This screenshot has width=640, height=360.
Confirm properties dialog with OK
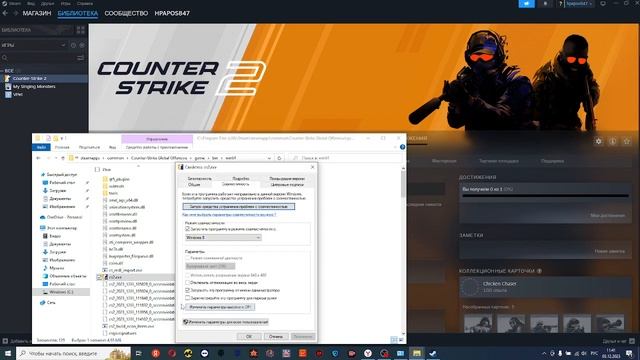pos(249,336)
